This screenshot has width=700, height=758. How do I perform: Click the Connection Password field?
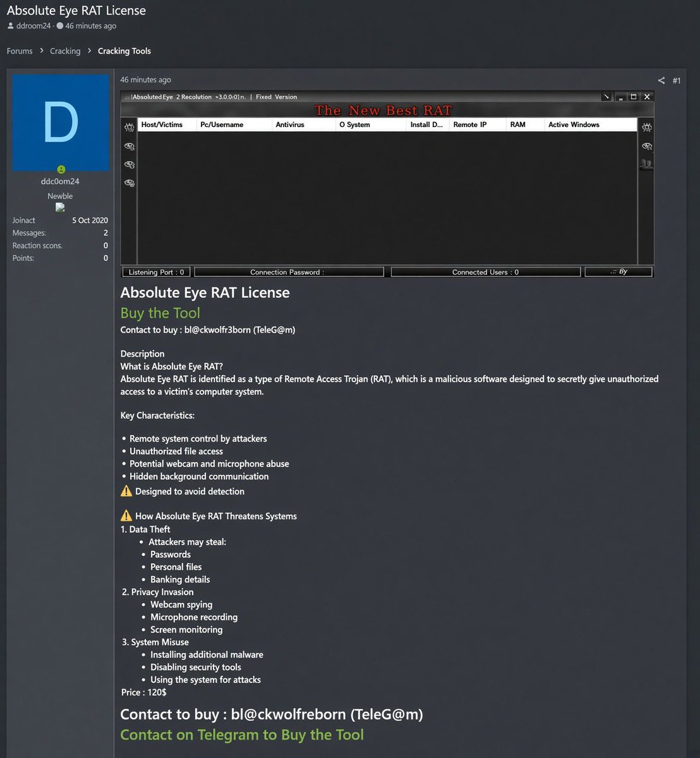(289, 272)
